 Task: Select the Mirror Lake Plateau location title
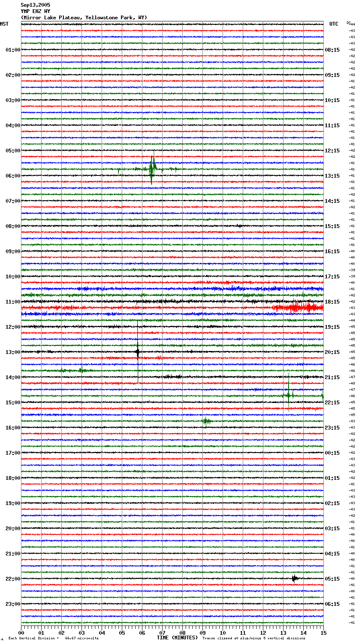click(x=84, y=18)
